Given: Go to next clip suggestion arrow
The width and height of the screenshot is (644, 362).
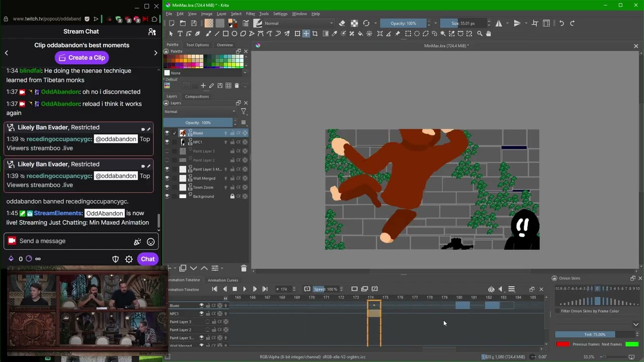Looking at the screenshot, I should point(155,53).
